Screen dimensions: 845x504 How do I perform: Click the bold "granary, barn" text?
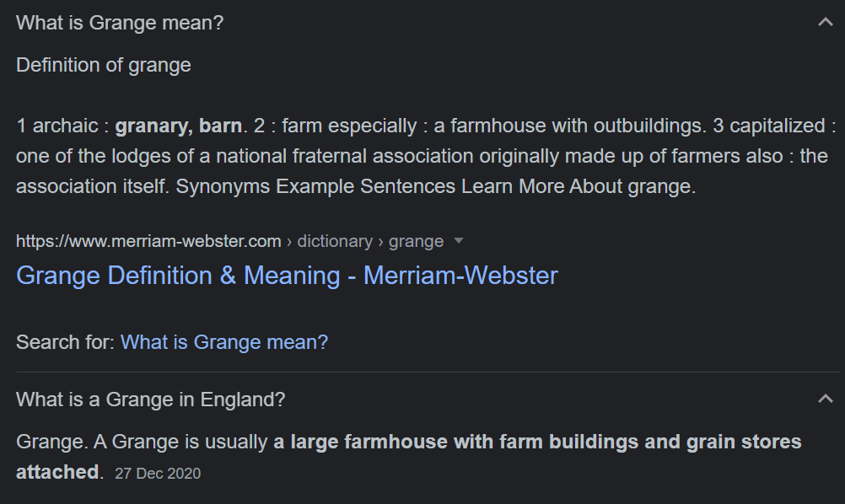coord(178,126)
